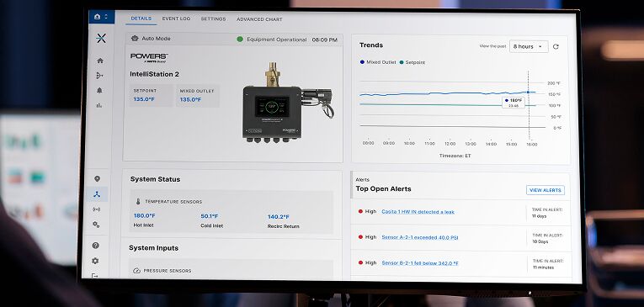This screenshot has height=307, width=644.
Task: Open the 8 hours time range dropdown
Action: tap(529, 47)
